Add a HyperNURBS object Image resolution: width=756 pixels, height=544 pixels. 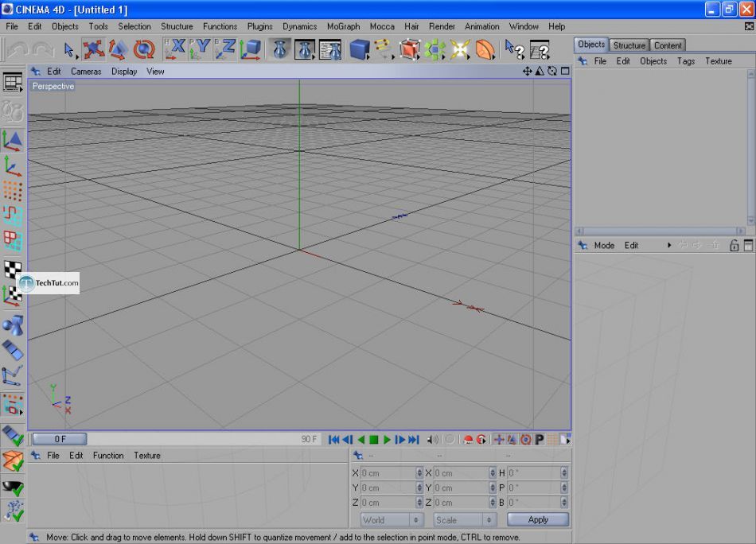pos(409,49)
